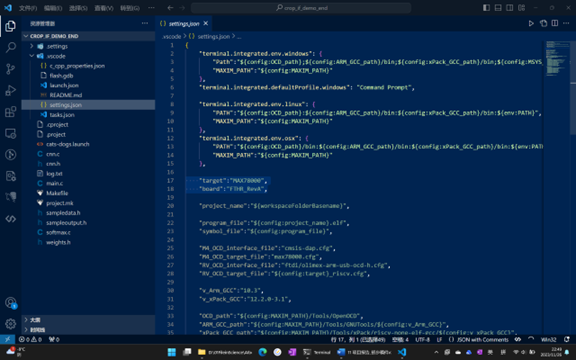
Task: Open the Run and Debug view
Action: click(10, 90)
